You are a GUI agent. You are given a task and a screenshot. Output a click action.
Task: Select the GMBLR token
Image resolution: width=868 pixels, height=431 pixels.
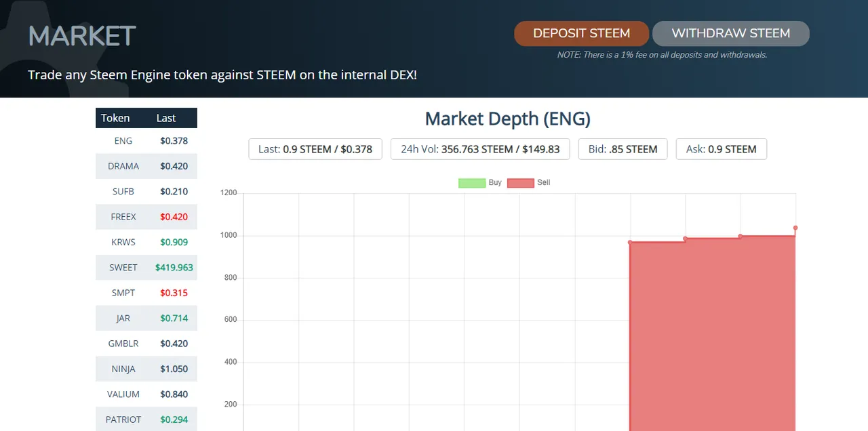tap(146, 344)
